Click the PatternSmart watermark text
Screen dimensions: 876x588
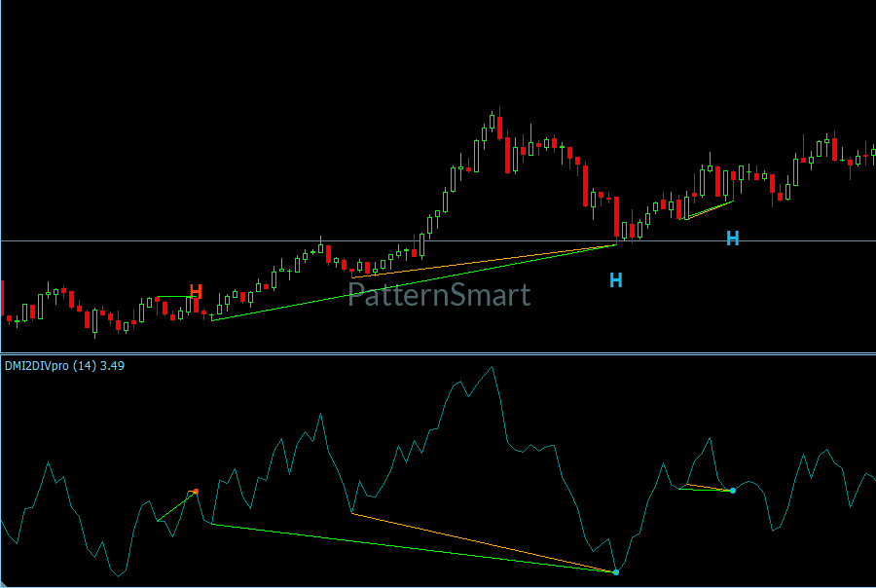pos(439,295)
